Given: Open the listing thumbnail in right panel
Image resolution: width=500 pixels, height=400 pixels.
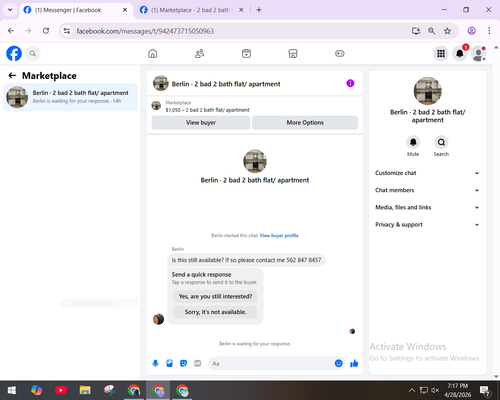Looking at the screenshot, I should pyautogui.click(x=428, y=91).
